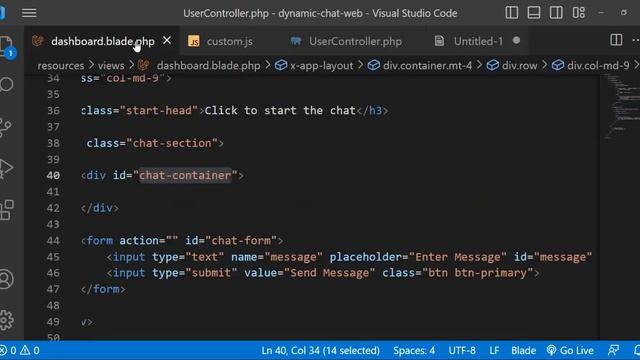The height and width of the screenshot is (360, 640).
Task: Open Run and Debug view
Action: click(x=6, y=168)
